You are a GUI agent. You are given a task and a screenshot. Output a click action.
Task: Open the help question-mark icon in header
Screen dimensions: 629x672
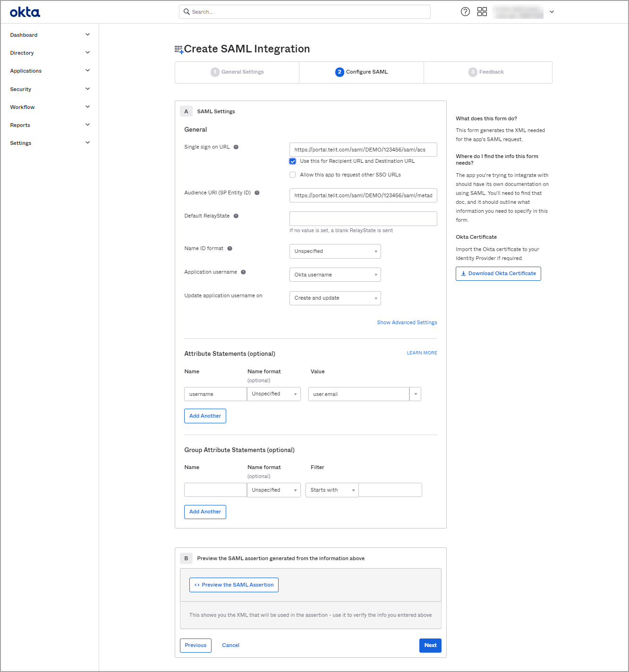click(465, 12)
